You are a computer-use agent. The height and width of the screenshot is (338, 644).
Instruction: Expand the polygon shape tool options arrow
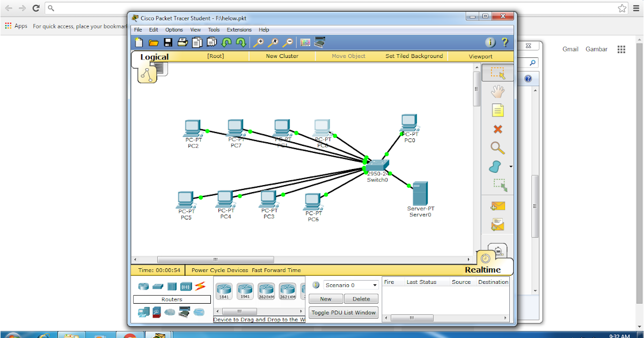(x=510, y=166)
